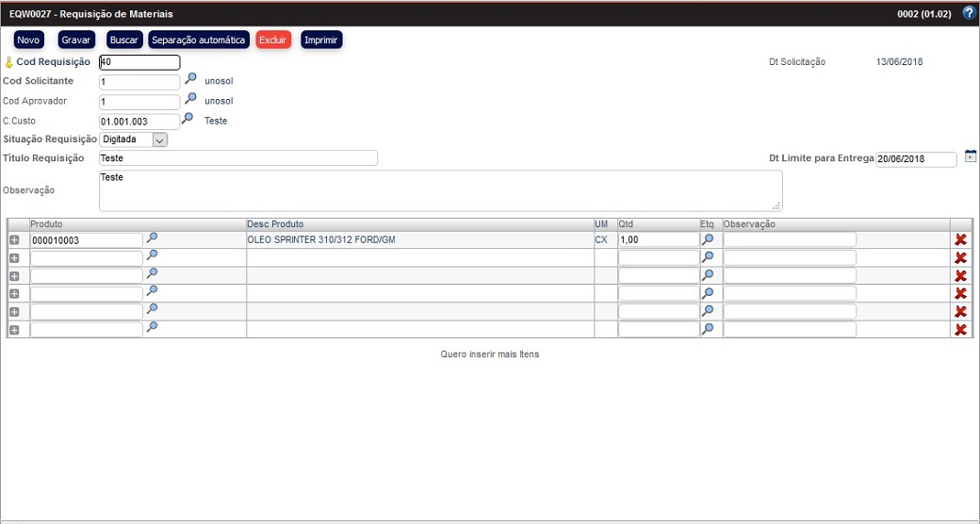Expand the third item row
This screenshot has height=524, width=980.
(x=14, y=276)
